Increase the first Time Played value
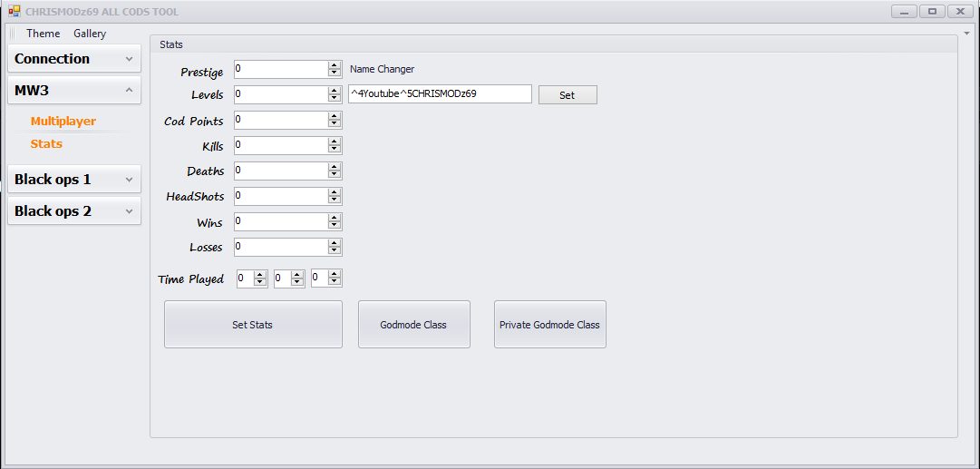 point(260,275)
